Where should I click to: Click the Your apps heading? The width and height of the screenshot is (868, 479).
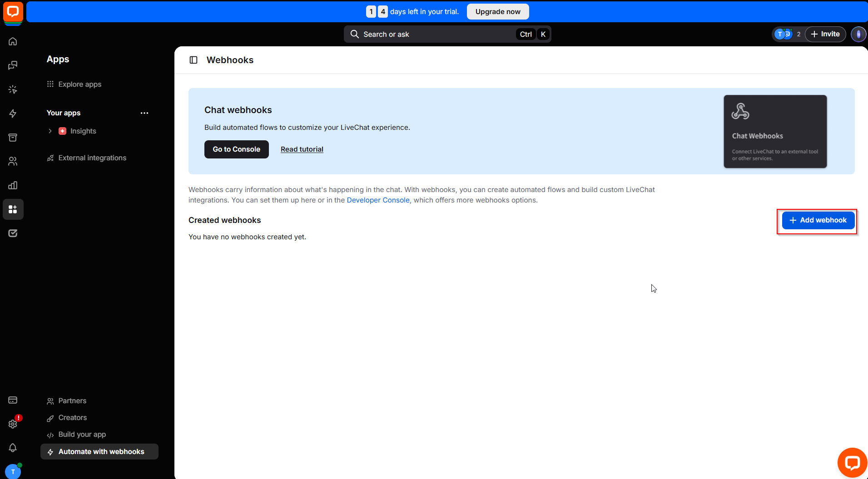[64, 113]
